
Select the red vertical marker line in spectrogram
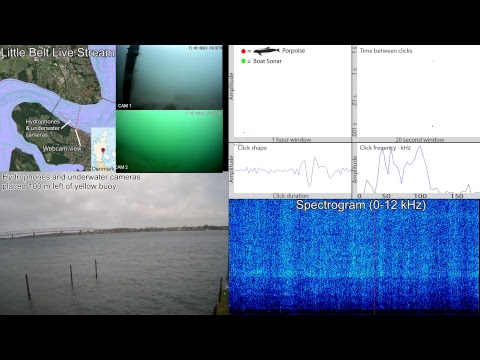coord(375,257)
